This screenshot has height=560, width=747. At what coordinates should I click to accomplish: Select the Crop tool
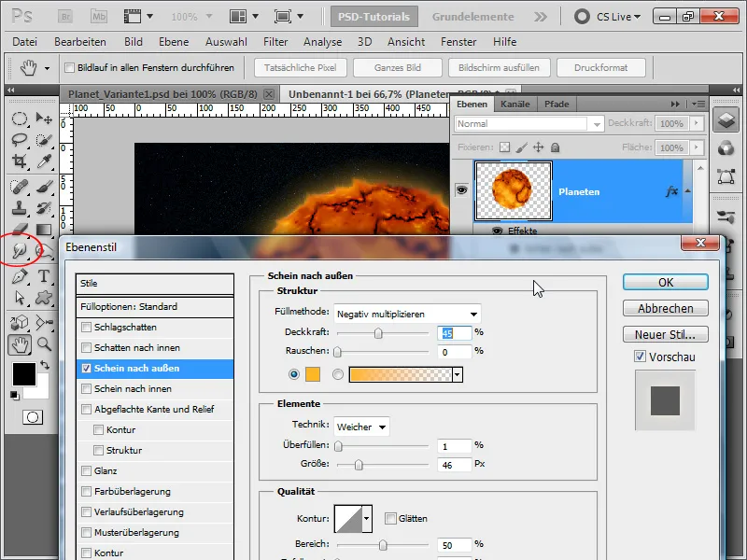[x=19, y=161]
